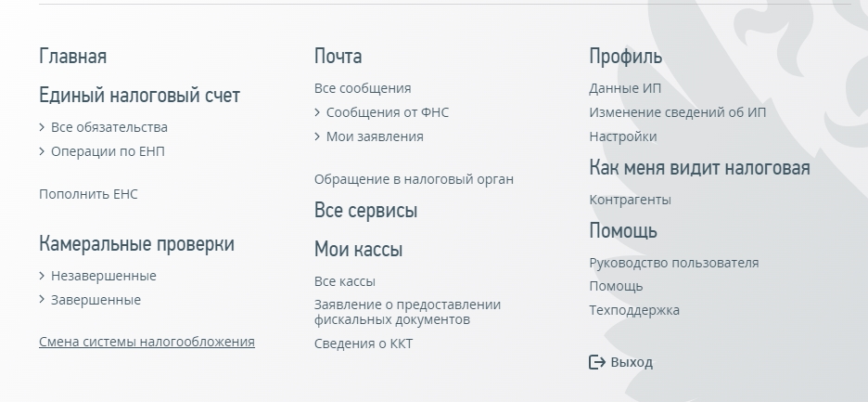
Task: Click the exit arrow icon beside Выход
Action: point(597,363)
